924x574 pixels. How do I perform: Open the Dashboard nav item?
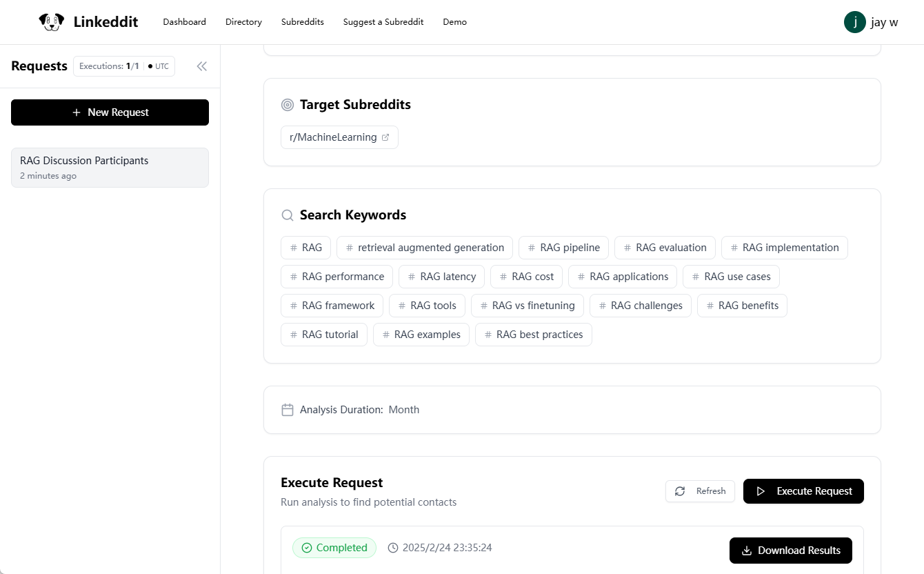pos(184,22)
